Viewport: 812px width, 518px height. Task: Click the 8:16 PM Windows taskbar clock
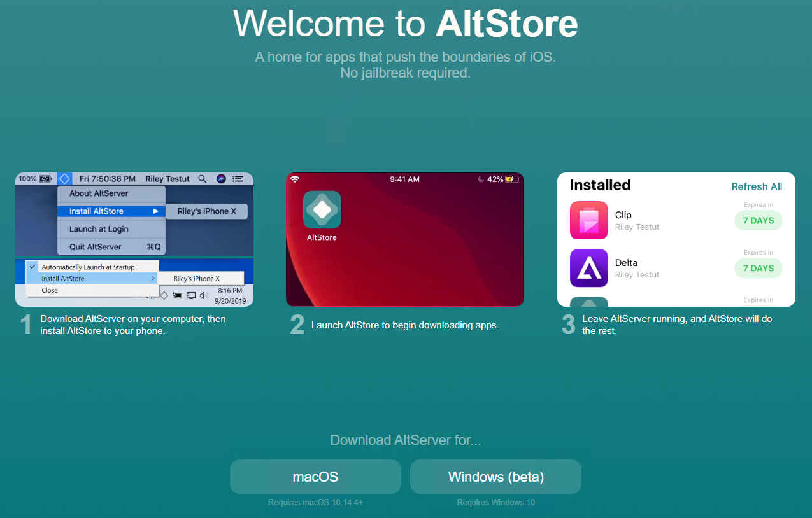pos(229,290)
